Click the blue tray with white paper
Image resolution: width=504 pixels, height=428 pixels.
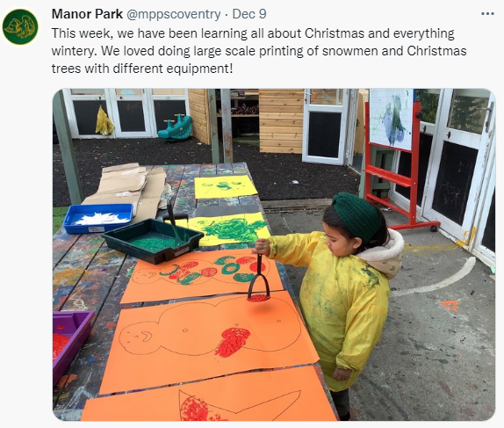pyautogui.click(x=98, y=218)
